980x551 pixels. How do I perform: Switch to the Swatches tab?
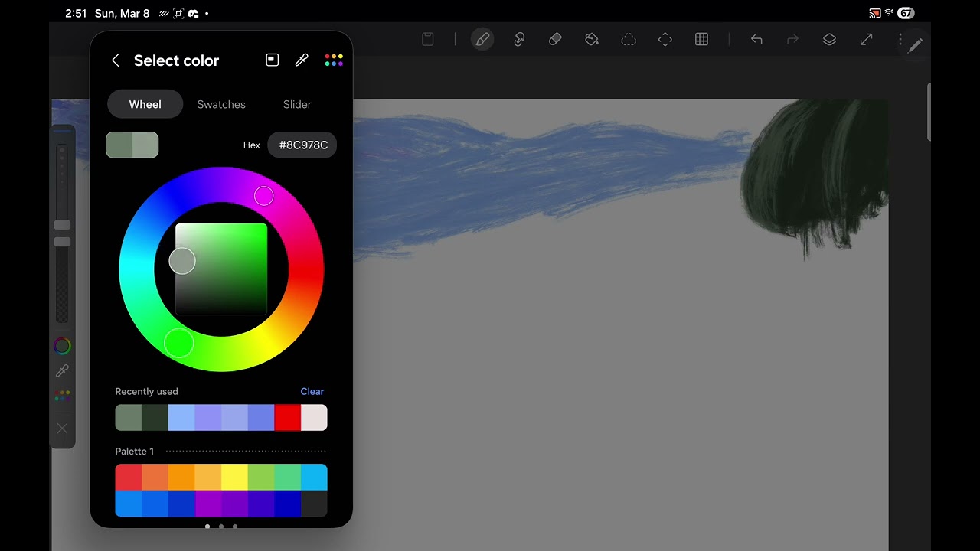tap(221, 104)
